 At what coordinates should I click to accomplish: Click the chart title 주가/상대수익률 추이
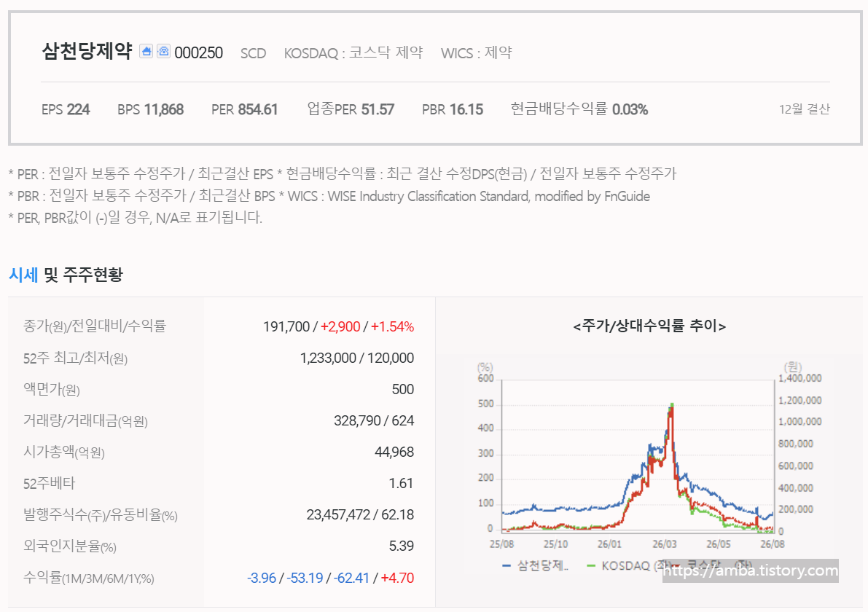(649, 326)
